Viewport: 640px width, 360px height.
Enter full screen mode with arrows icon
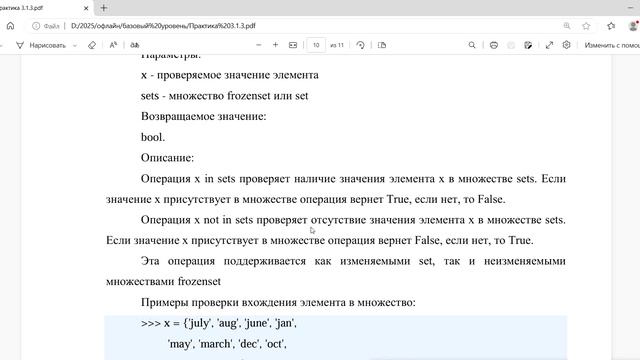[x=549, y=45]
